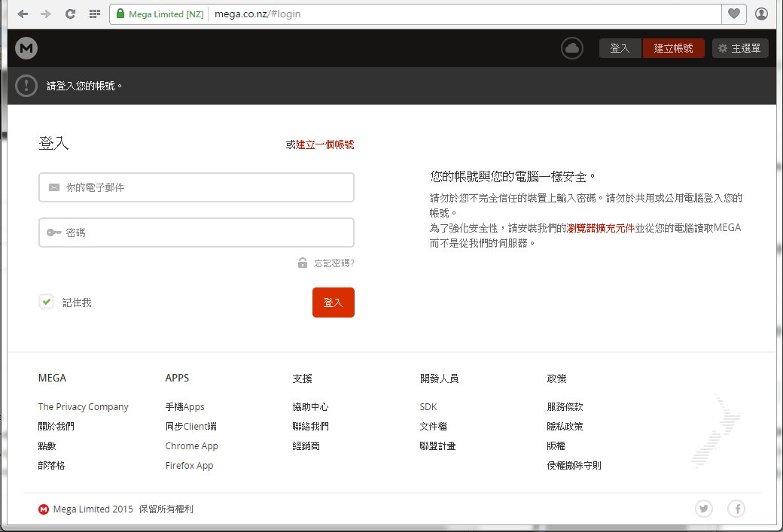Bookmark the page with the heart icon
Image resolution: width=783 pixels, height=532 pixels.
coord(734,14)
